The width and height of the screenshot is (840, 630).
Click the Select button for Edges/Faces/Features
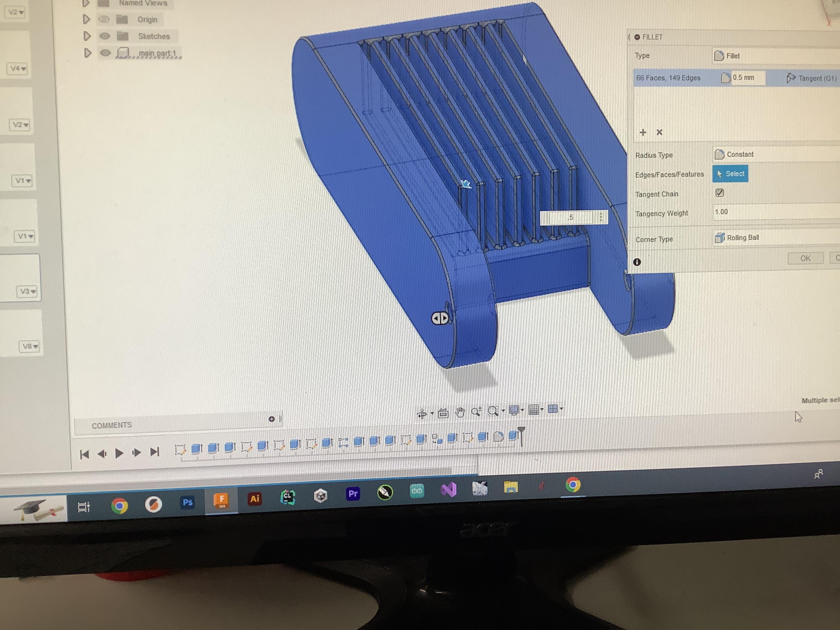point(730,174)
